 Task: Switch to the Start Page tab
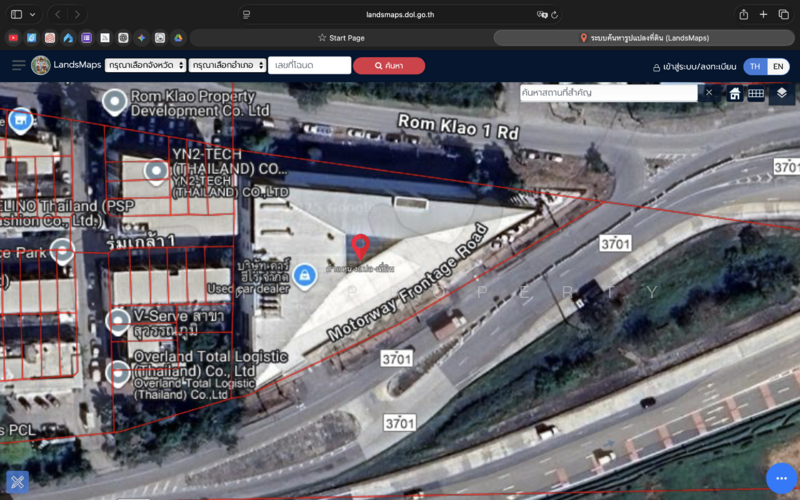(x=340, y=38)
